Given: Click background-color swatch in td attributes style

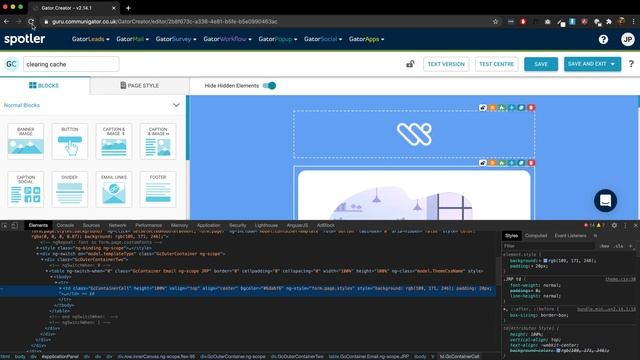Looking at the screenshot, I should 558,350.
